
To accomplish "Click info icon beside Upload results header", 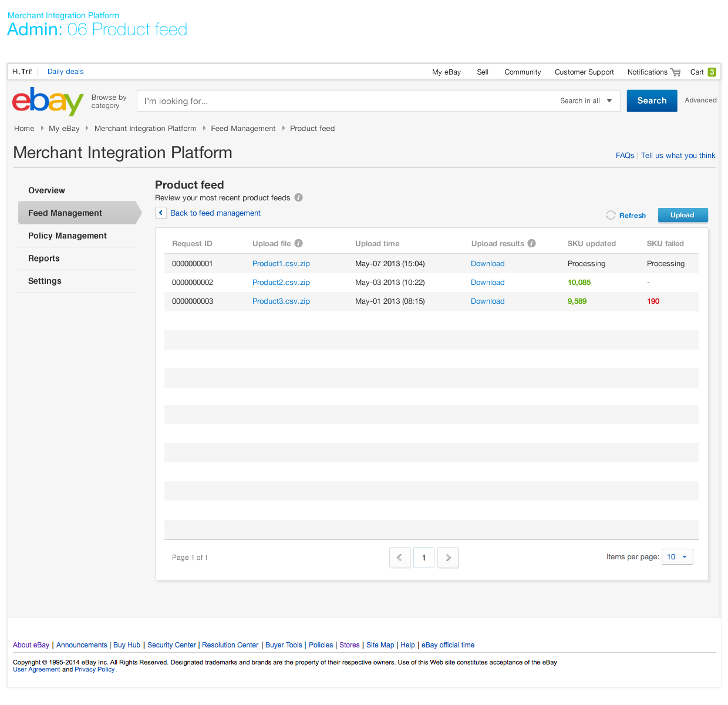I will coord(531,243).
